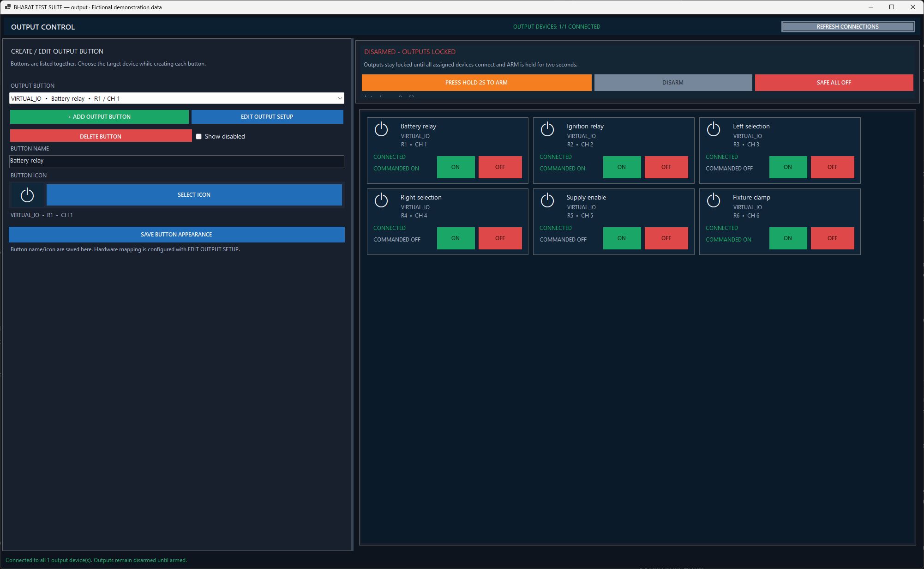The height and width of the screenshot is (569, 924).
Task: Enable the Show disabled checkbox
Action: pyautogui.click(x=198, y=136)
